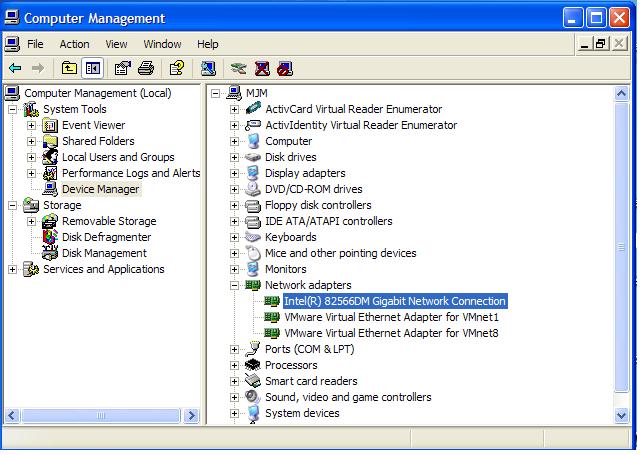Click the device list scroll up arrow

point(622,94)
